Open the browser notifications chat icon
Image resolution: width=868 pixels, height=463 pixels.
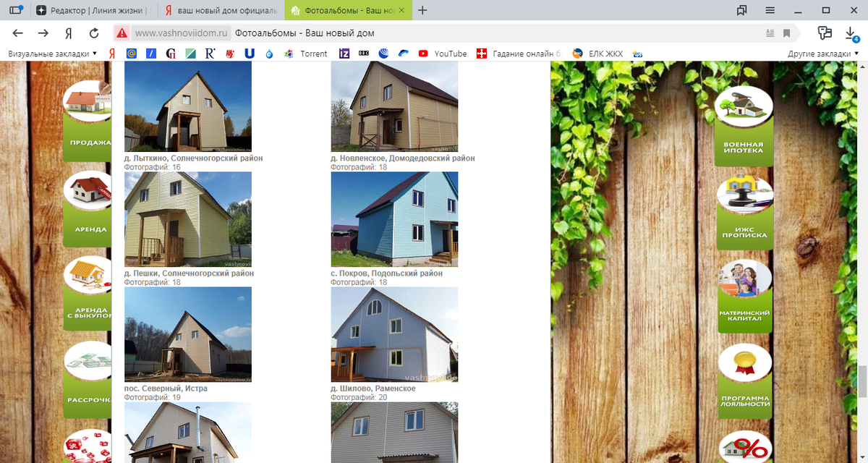[825, 33]
